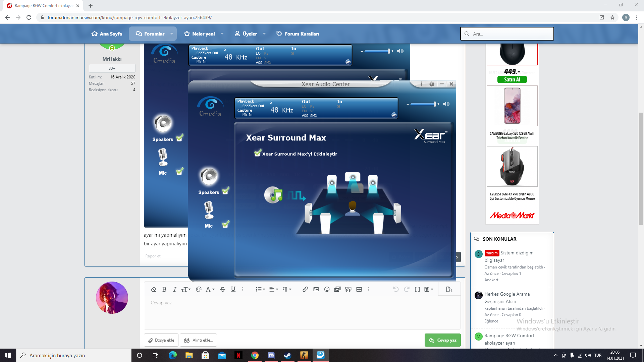Toggle italic formatting in the reply editor
The width and height of the screenshot is (644, 362).
click(x=174, y=289)
